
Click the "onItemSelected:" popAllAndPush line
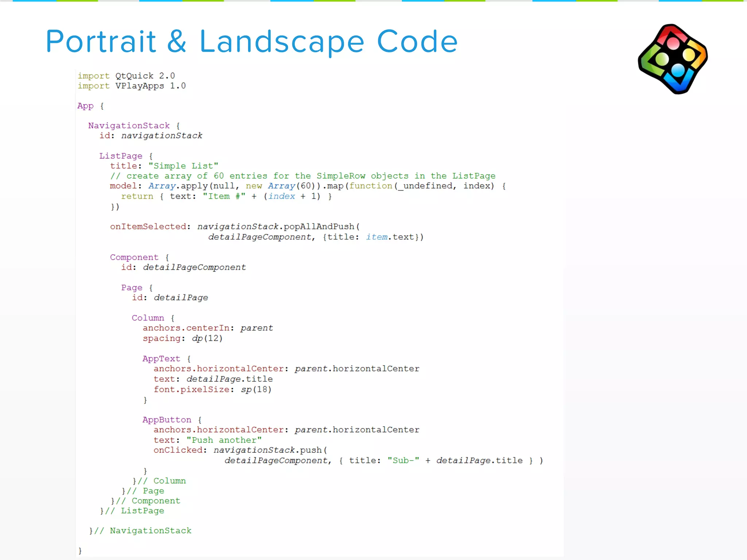(235, 227)
